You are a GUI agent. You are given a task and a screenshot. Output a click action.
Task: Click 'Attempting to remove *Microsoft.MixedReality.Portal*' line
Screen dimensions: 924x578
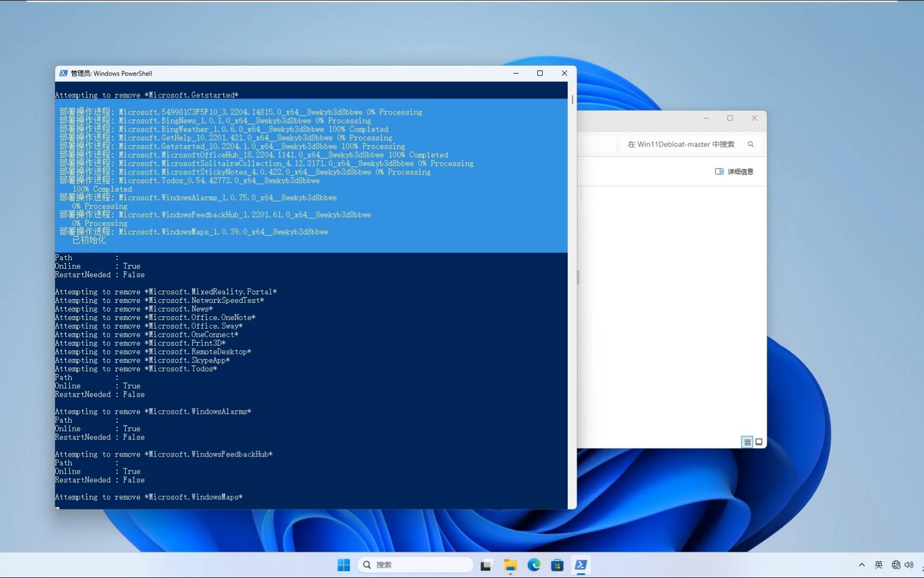point(166,292)
